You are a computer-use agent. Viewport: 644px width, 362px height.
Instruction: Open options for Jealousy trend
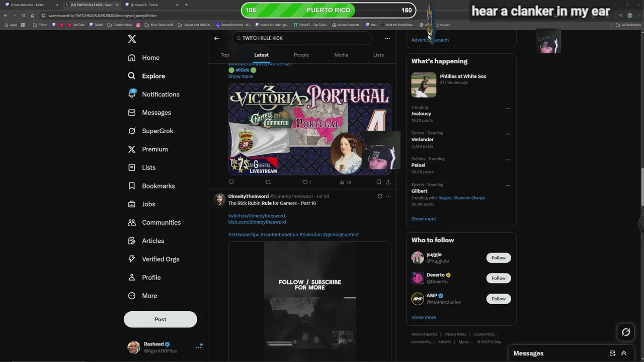pyautogui.click(x=508, y=108)
